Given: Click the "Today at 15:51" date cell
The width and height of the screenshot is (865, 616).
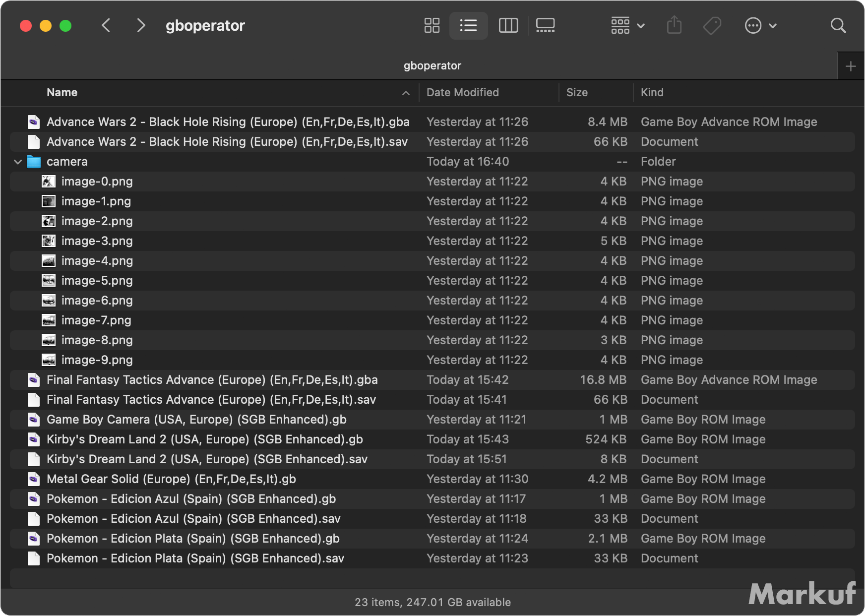Looking at the screenshot, I should 467,459.
